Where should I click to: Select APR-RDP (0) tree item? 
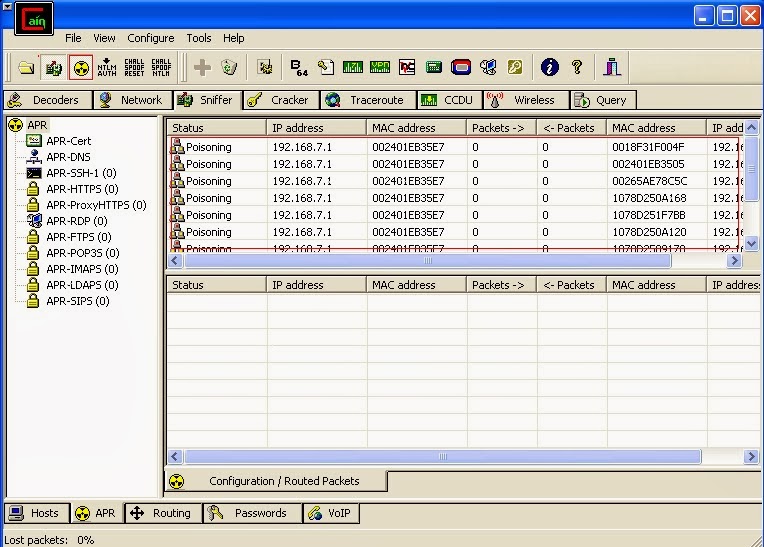click(76, 221)
